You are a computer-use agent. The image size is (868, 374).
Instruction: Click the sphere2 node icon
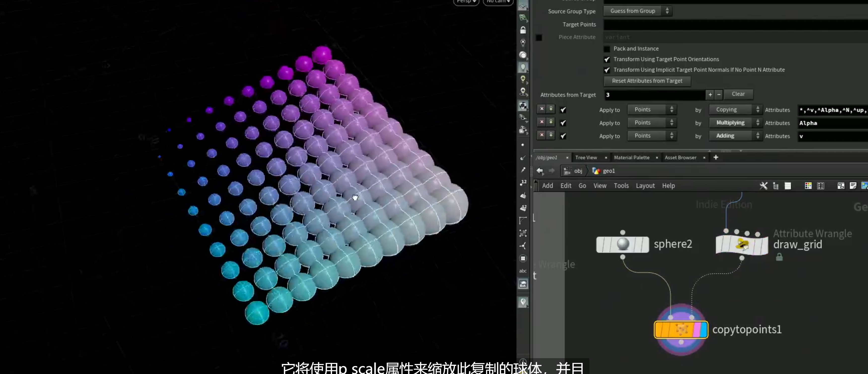point(623,244)
